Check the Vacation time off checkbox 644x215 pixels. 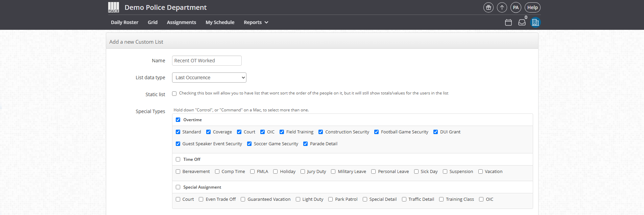pos(480,172)
